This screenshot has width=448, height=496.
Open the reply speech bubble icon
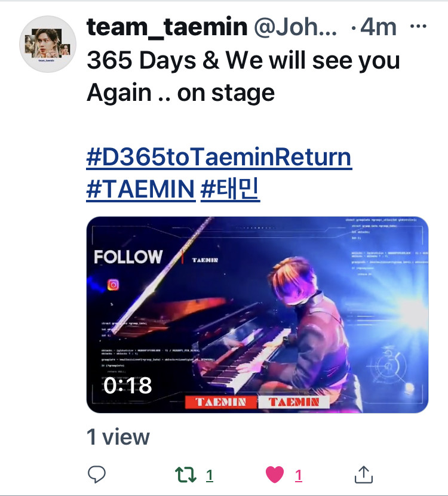pos(96,474)
